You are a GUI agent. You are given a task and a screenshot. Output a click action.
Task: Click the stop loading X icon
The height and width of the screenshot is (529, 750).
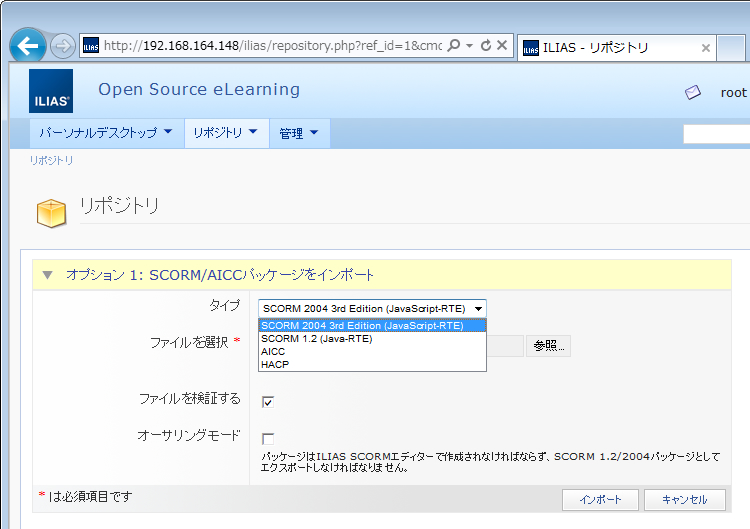pos(502,46)
